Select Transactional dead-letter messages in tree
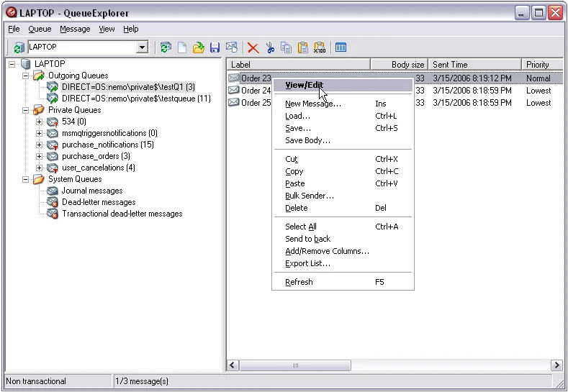The height and width of the screenshot is (392, 568). [122, 214]
